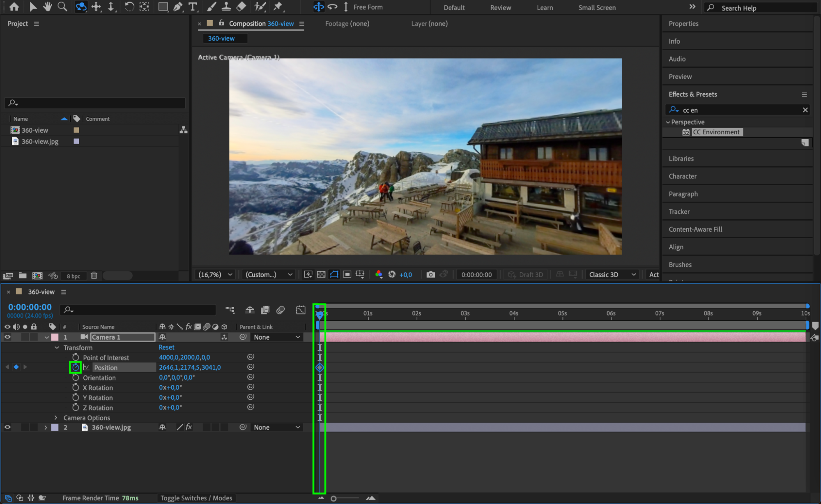The height and width of the screenshot is (504, 821).
Task: Hide the 360-view.jpg layer with eye icon
Action: (7, 427)
